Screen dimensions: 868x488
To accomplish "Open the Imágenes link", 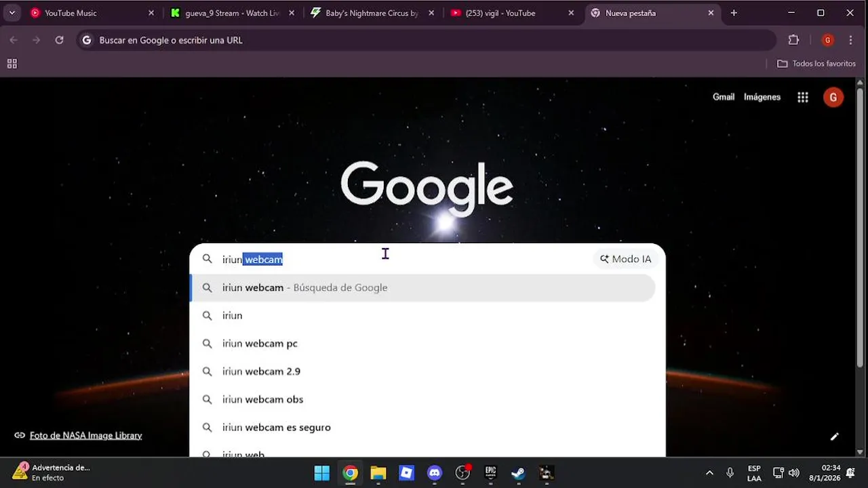I will tap(762, 97).
